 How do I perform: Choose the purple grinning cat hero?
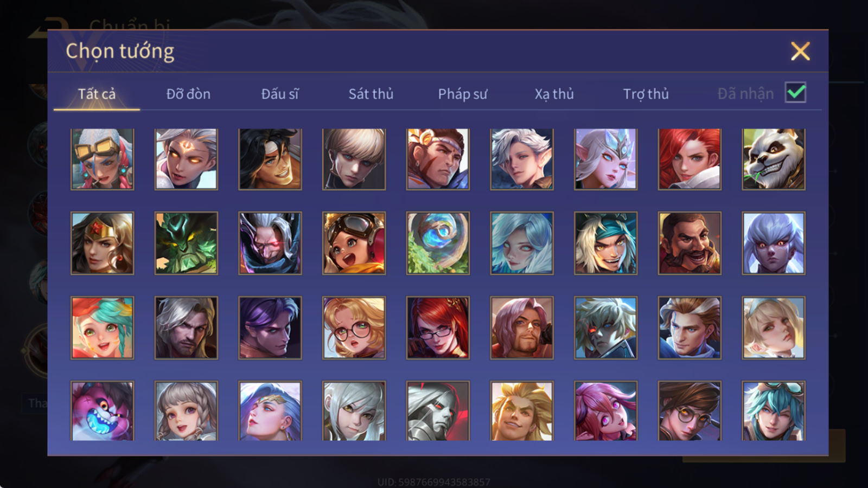point(102,410)
